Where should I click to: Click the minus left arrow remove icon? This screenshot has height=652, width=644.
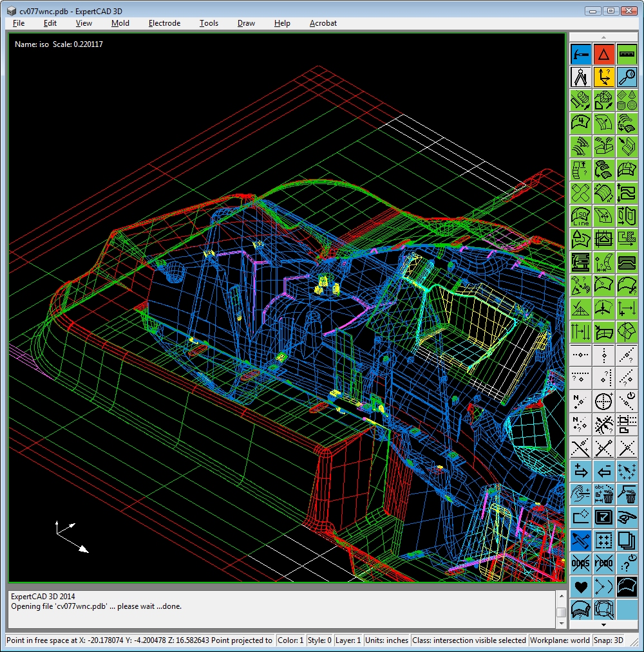pos(603,471)
